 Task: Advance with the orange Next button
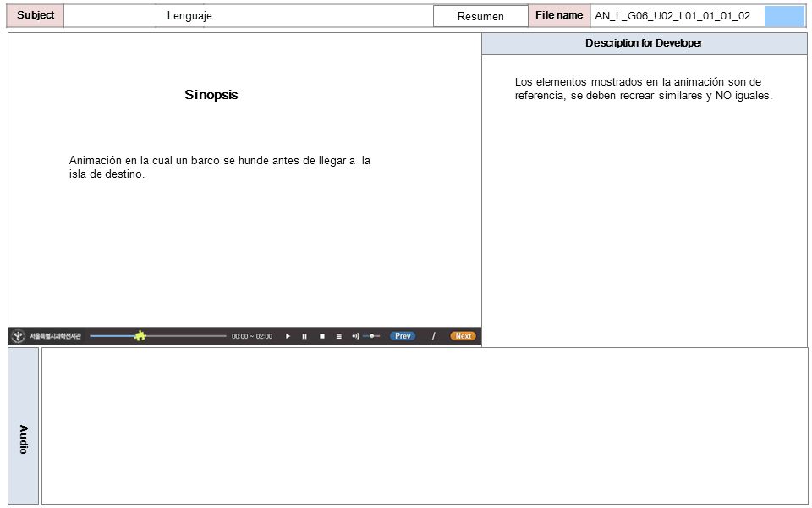point(463,336)
